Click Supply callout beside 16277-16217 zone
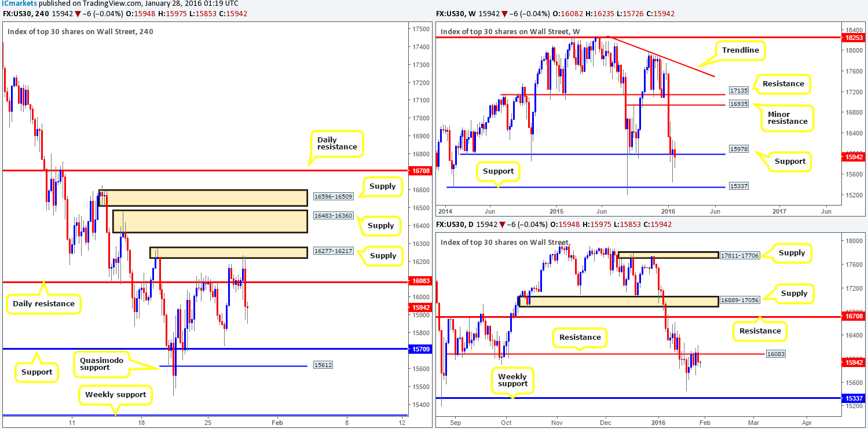 click(x=382, y=256)
